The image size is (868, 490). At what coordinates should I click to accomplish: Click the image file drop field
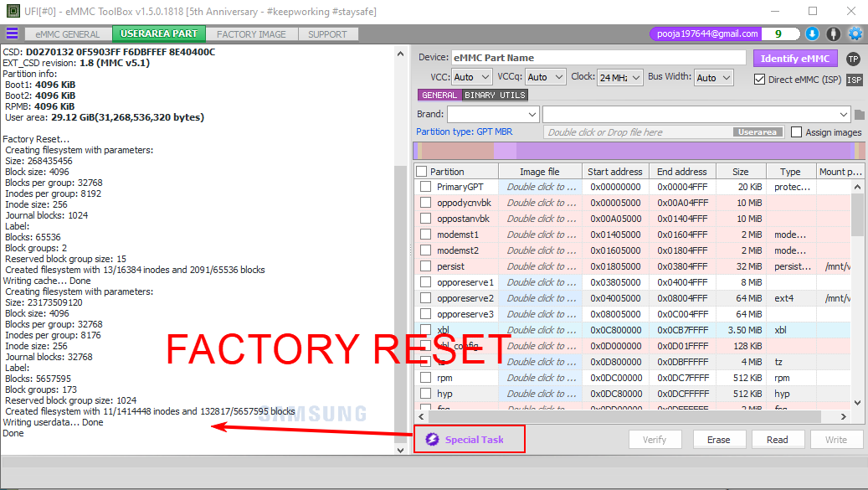pyautogui.click(x=665, y=132)
